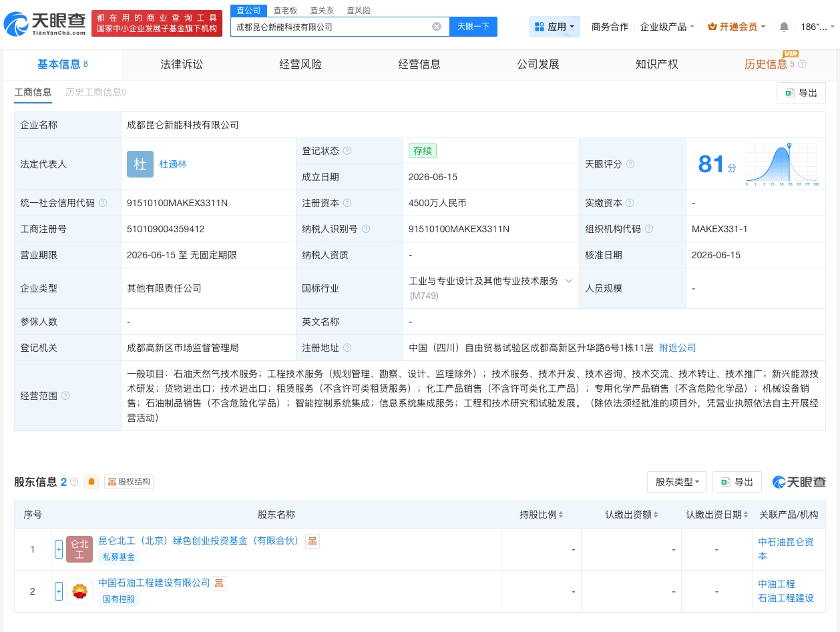Click help icon beside 注册地址
The width and height of the screenshot is (840, 632).
pyautogui.click(x=347, y=348)
